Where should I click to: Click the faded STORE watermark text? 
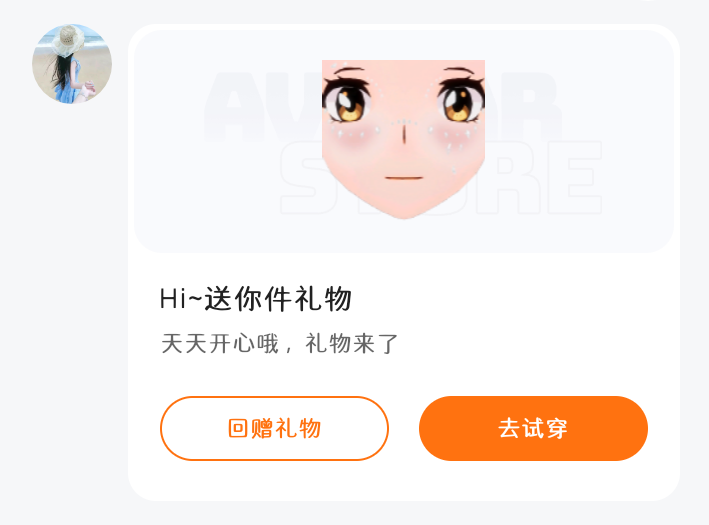tap(441, 177)
